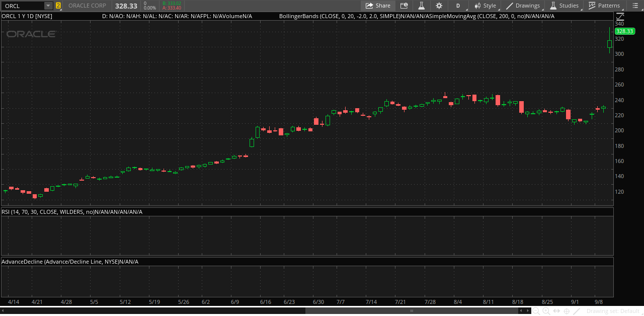Open the Style menu

(x=485, y=6)
